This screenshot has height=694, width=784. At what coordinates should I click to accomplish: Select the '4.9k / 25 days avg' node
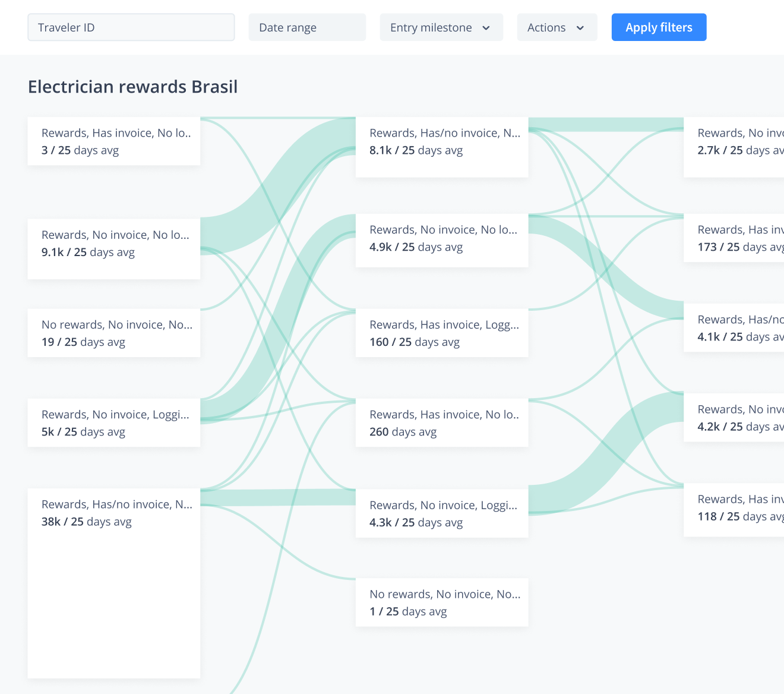pos(442,241)
